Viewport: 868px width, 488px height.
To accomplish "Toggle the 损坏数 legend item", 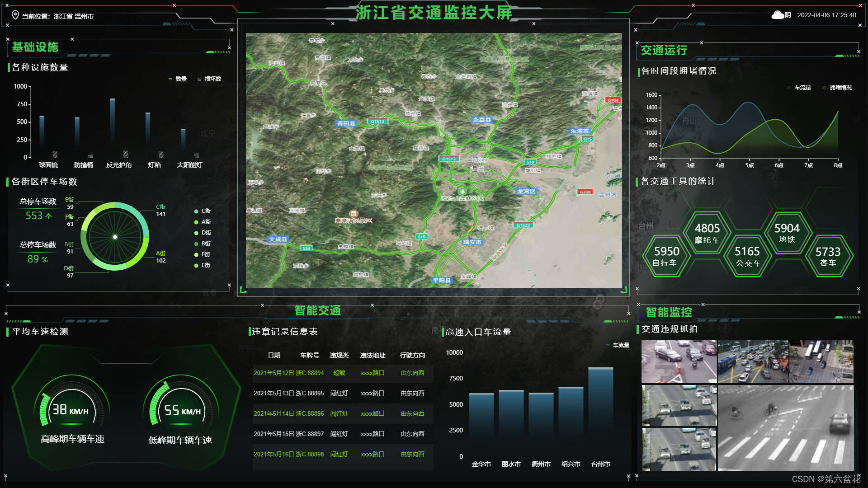I will 209,79.
